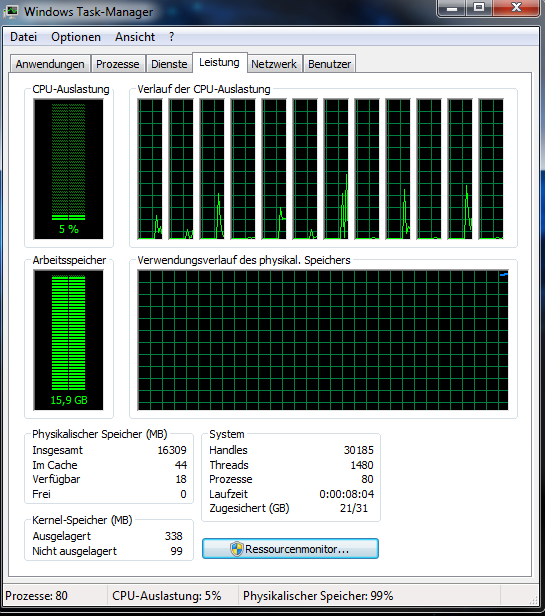Click the Verfügbar value 18
The image size is (545, 616).
tap(181, 479)
